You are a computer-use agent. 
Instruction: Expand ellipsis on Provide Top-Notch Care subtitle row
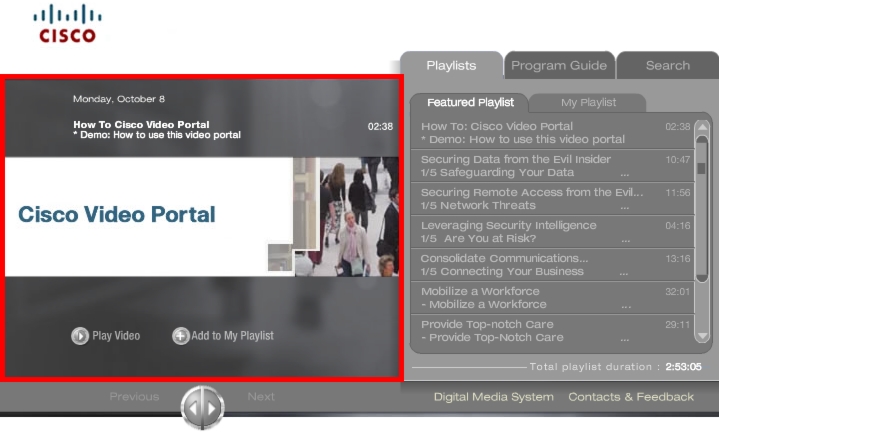625,339
